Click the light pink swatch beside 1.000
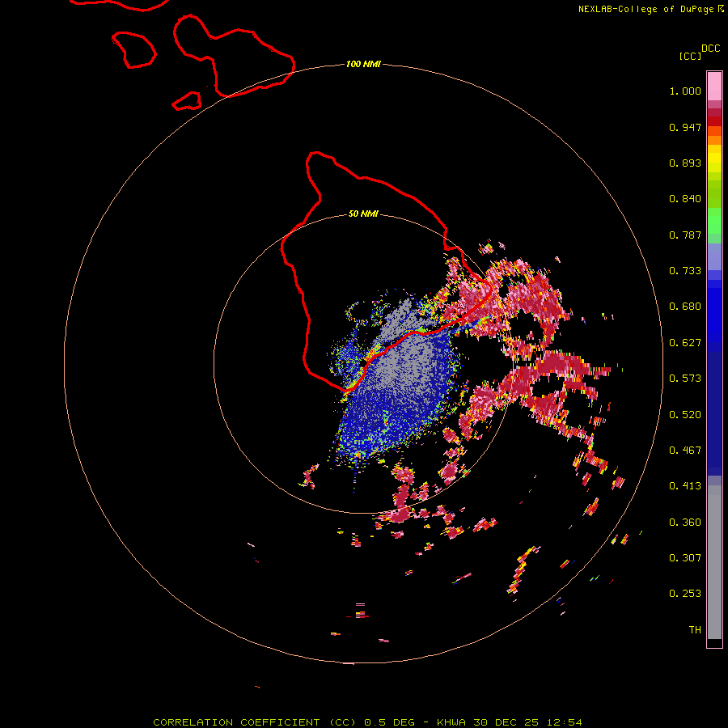 pos(714,87)
